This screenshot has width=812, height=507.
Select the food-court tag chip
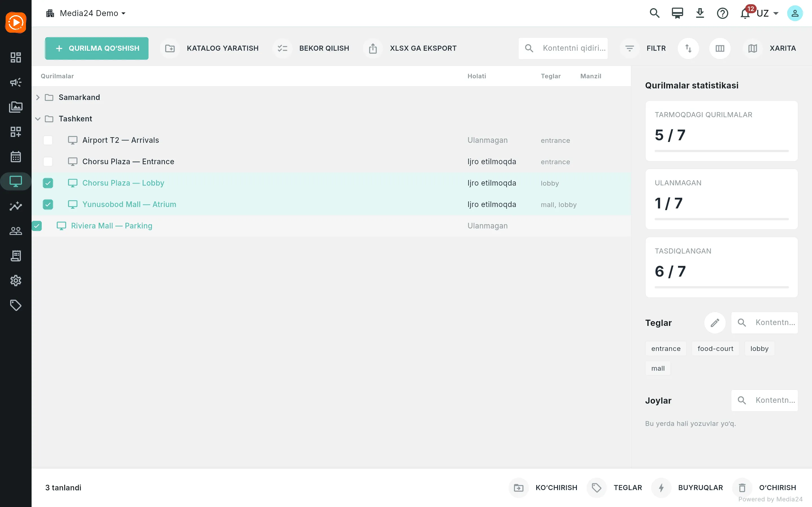715,349
